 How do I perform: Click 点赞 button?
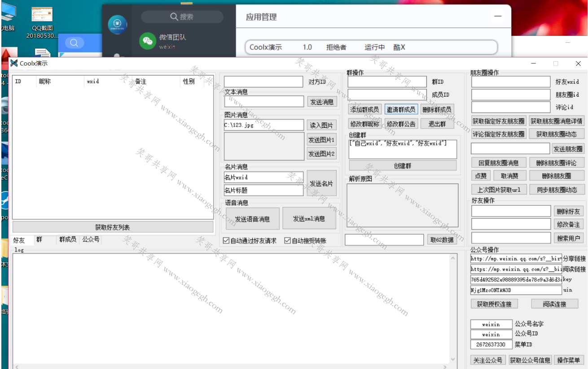tap(481, 176)
